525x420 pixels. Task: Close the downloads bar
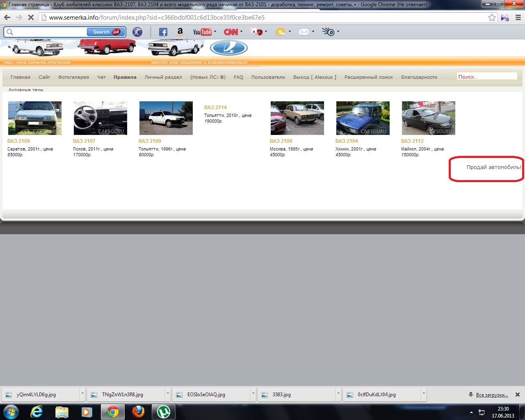click(518, 395)
